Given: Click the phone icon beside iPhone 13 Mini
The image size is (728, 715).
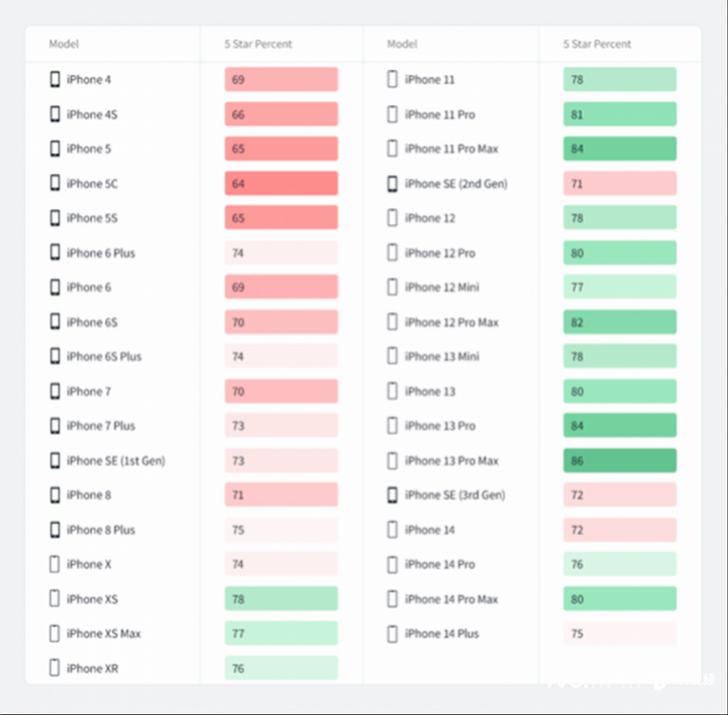Looking at the screenshot, I should (x=392, y=357).
